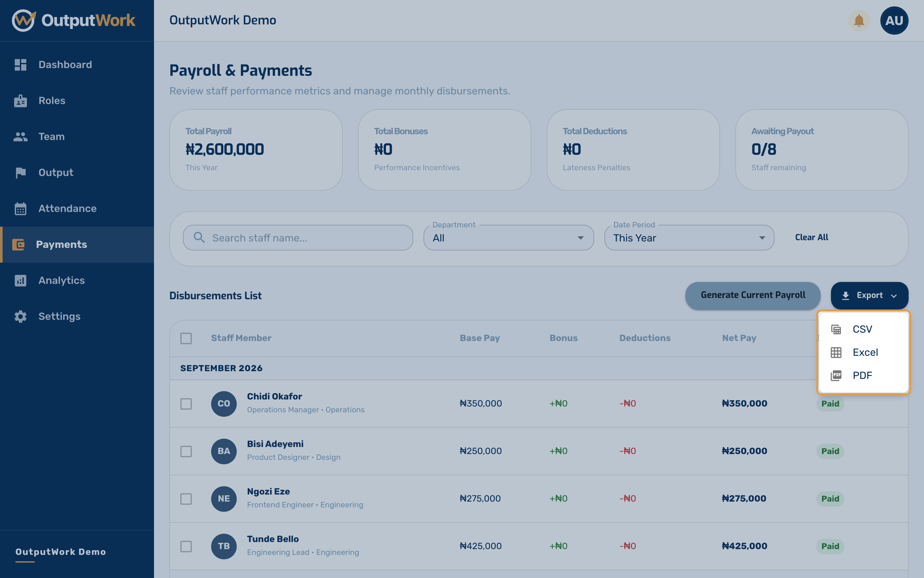This screenshot has width=924, height=578.
Task: Click the search magnifier icon
Action: [199, 237]
